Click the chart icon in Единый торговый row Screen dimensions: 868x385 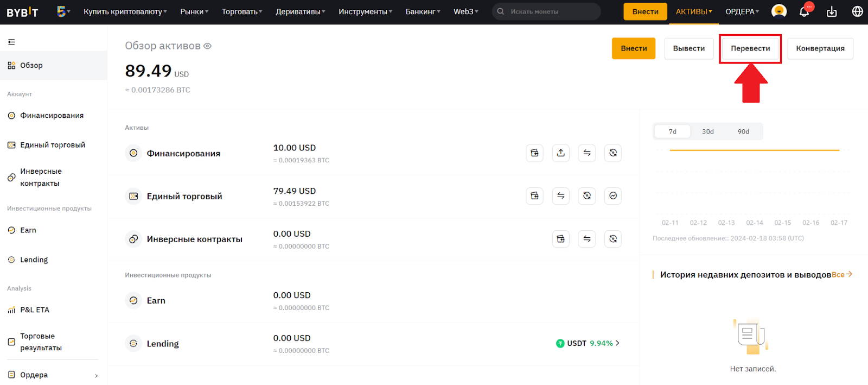[612, 196]
